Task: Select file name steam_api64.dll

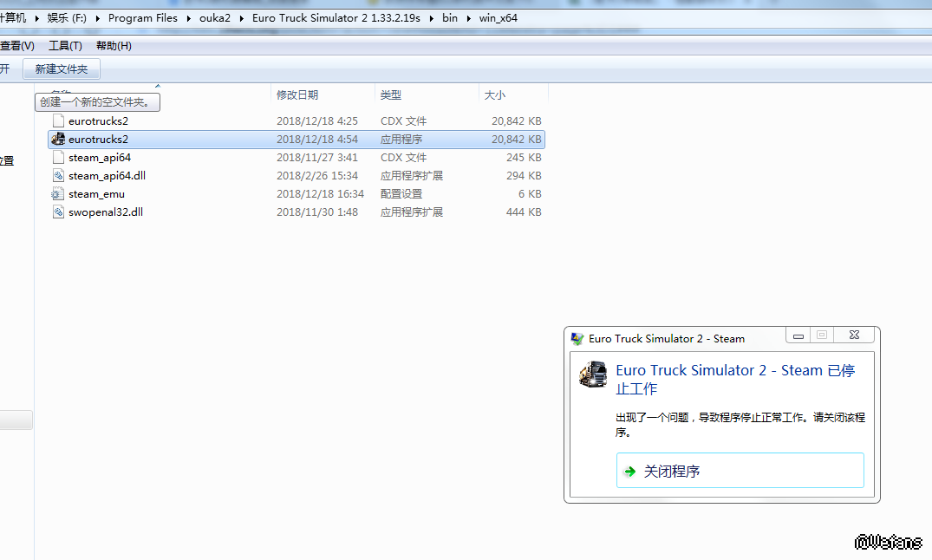Action: click(x=107, y=175)
